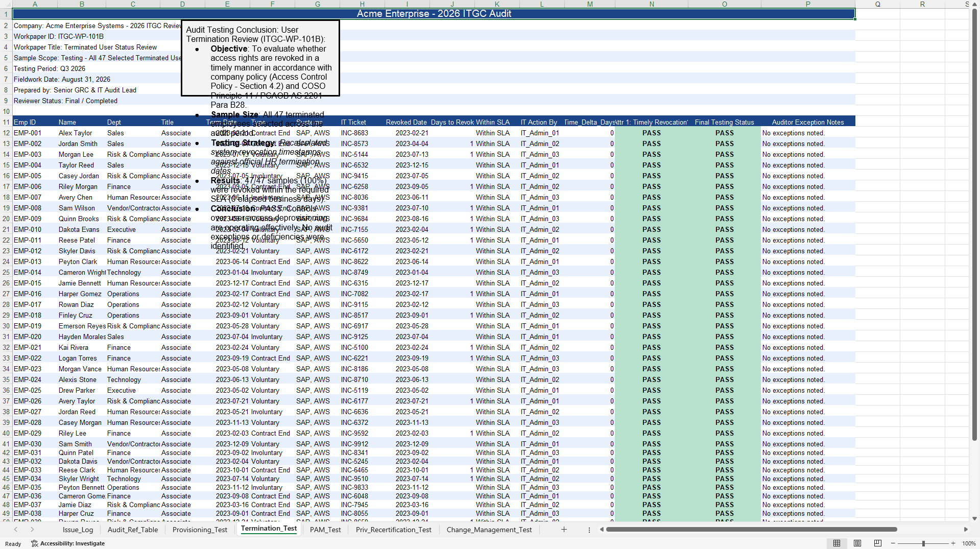Switch to Page Break Preview
This screenshot has height=549, width=980.
click(x=878, y=543)
